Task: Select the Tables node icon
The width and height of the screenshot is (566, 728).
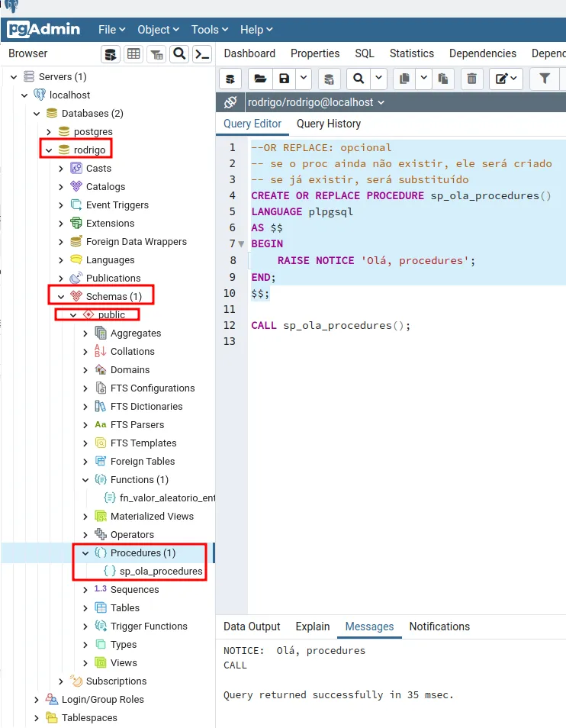Action: (101, 607)
